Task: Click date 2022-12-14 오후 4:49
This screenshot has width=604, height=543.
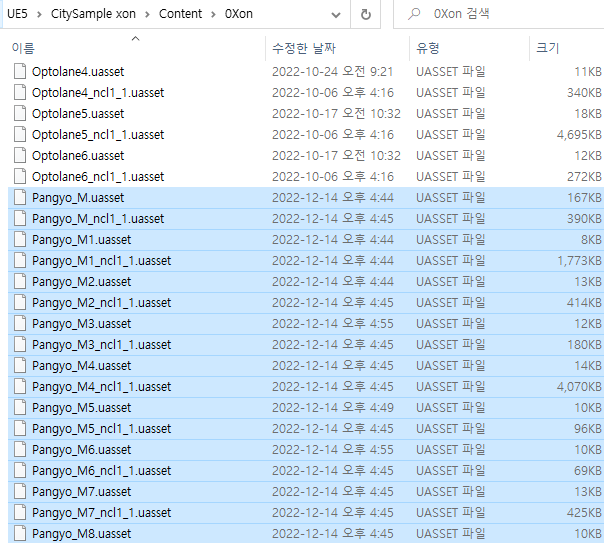Action: tap(333, 407)
